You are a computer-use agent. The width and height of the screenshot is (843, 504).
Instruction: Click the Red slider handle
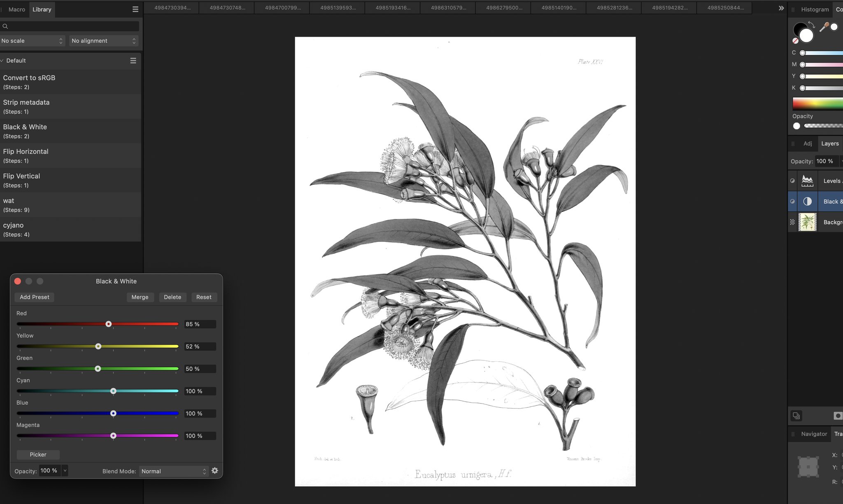coord(108,324)
